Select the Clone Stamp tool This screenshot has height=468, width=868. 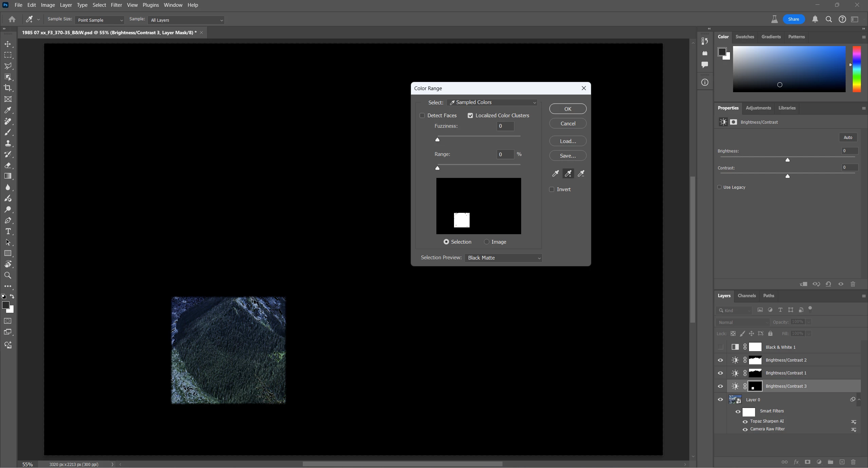pos(8,143)
